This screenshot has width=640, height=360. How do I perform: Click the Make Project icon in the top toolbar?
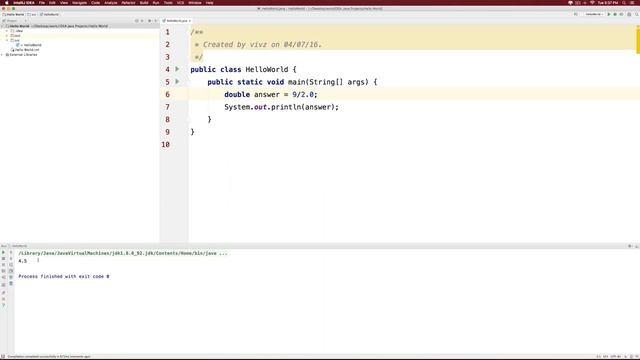(x=576, y=14)
